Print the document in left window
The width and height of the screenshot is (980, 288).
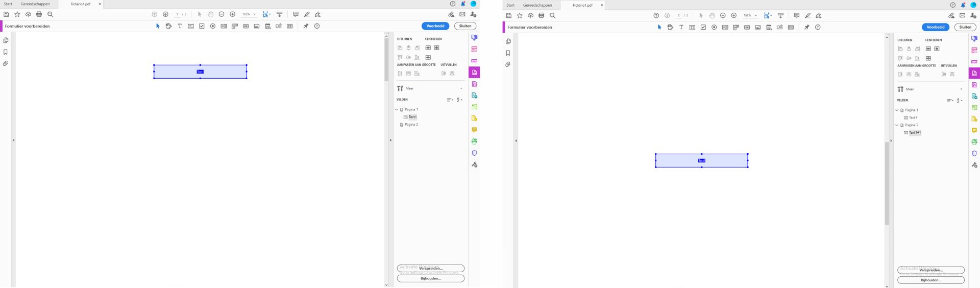(x=39, y=14)
